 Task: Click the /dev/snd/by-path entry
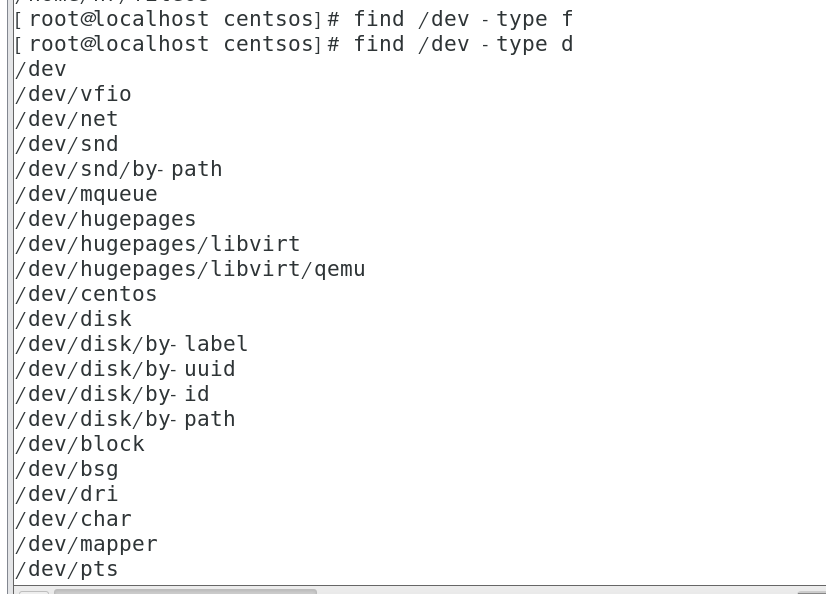point(118,169)
